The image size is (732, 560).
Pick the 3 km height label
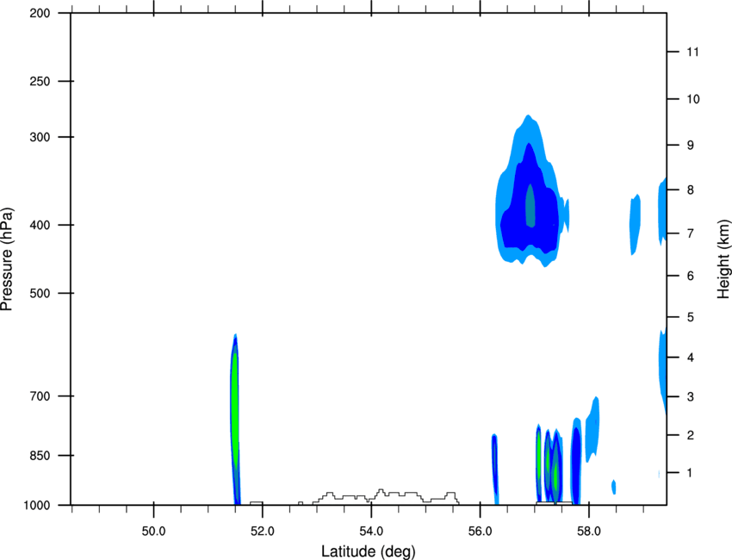[x=691, y=397]
